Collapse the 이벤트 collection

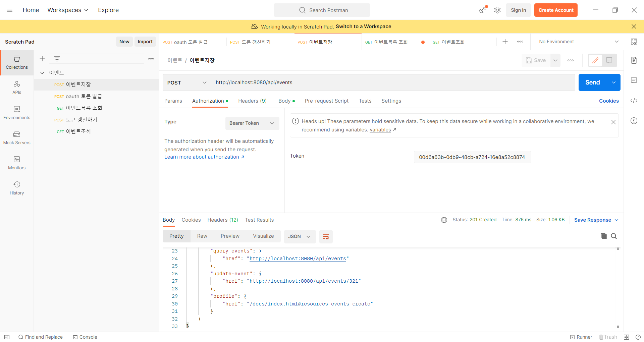(x=42, y=73)
